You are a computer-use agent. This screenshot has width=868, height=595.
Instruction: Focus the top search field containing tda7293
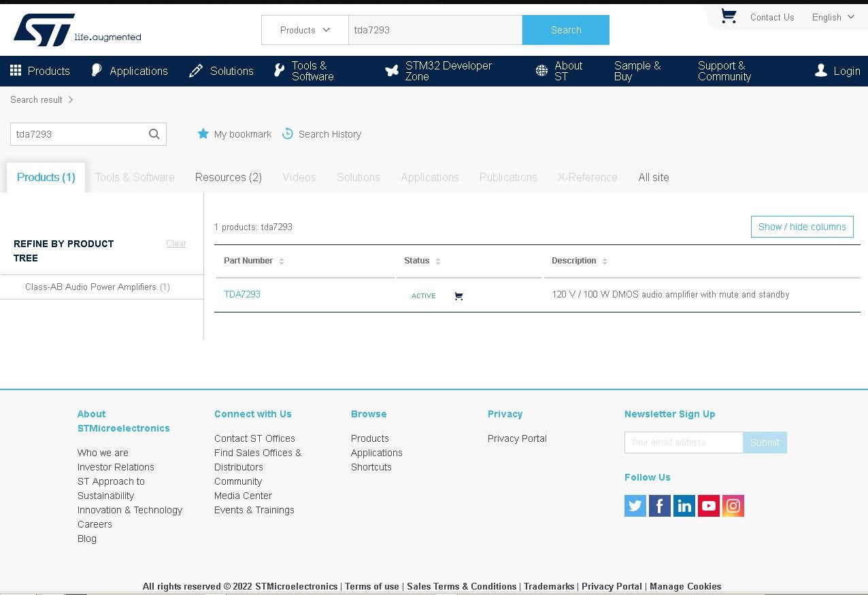tap(435, 30)
